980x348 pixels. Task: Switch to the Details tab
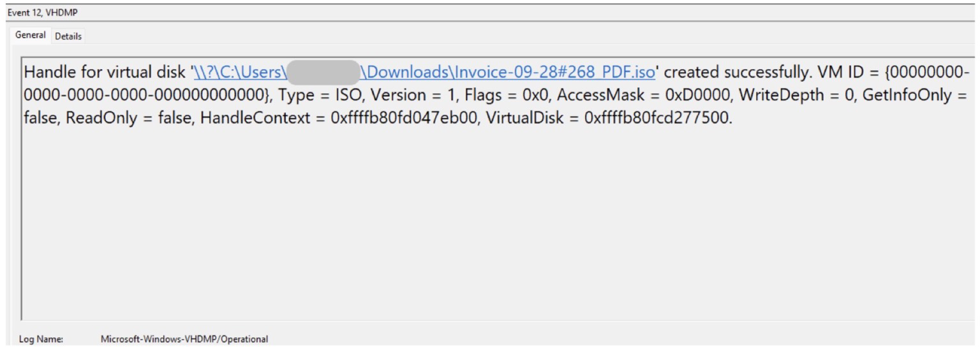point(68,36)
